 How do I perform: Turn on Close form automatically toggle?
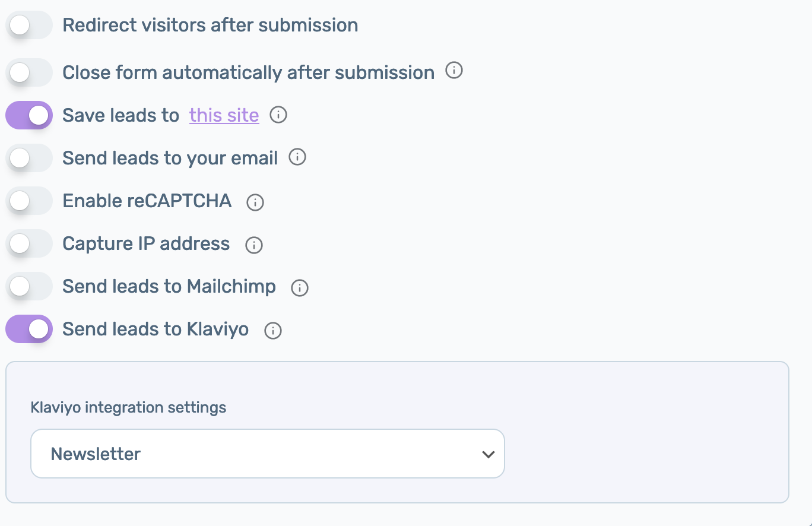click(29, 73)
